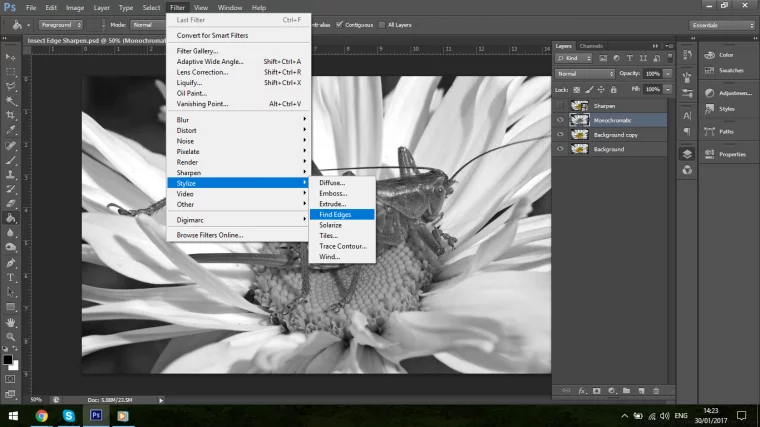
Task: Open the Opacity slider dropdown arrow
Action: 667,74
